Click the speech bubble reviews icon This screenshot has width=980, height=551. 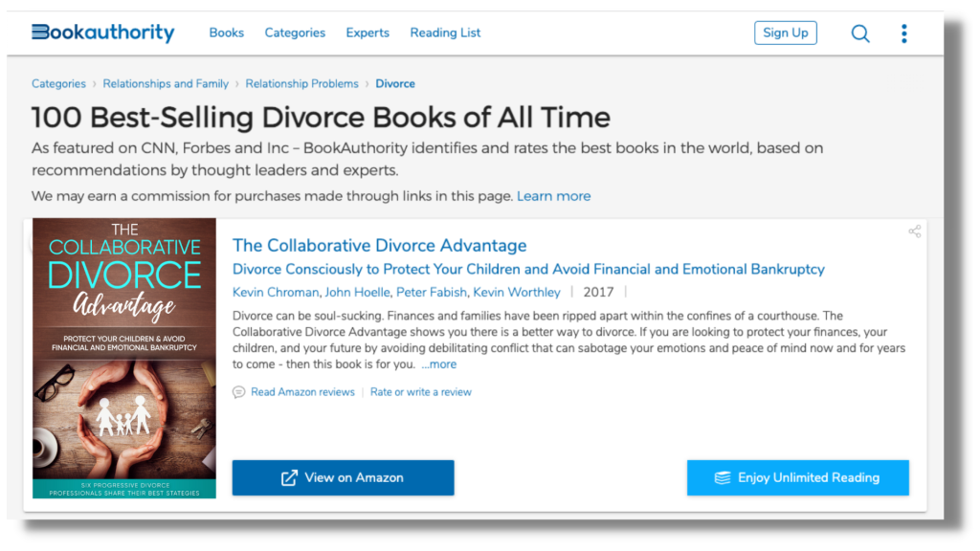(239, 392)
